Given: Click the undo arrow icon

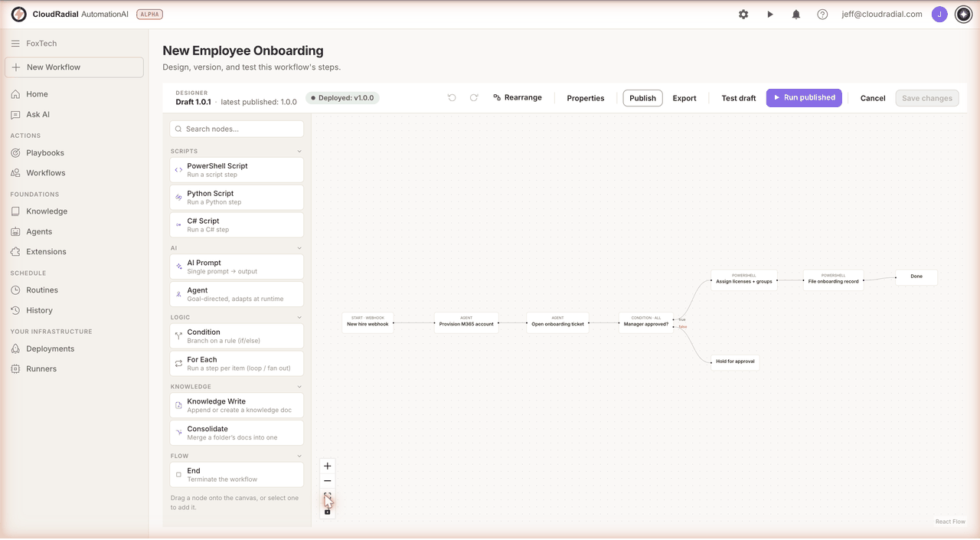Looking at the screenshot, I should [x=452, y=98].
